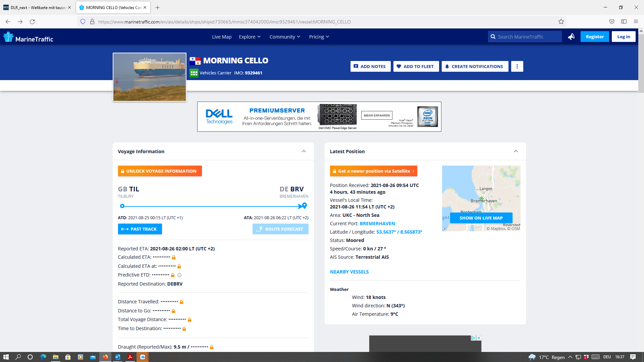
Task: Open a new browser tab
Action: (158, 7)
